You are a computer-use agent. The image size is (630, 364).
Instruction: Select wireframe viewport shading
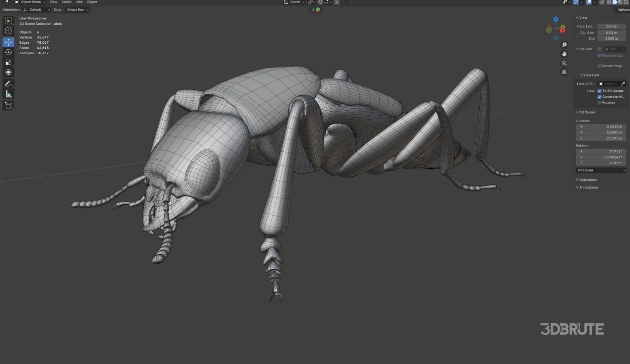(609, 2)
